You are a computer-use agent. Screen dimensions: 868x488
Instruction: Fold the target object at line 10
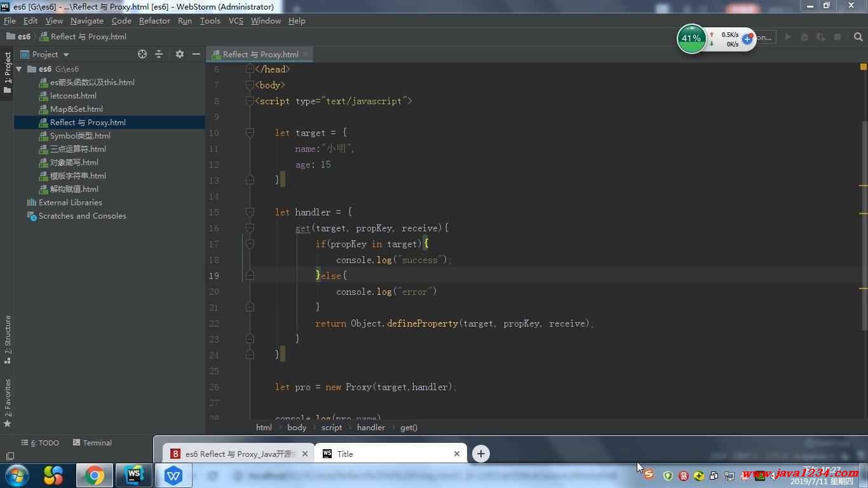(x=250, y=133)
